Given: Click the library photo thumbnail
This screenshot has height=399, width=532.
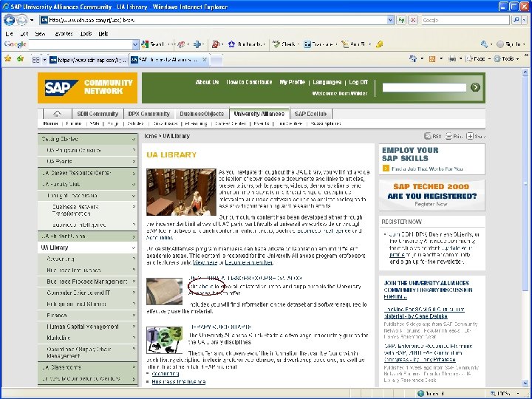Looking at the screenshot, I should pyautogui.click(x=181, y=192).
